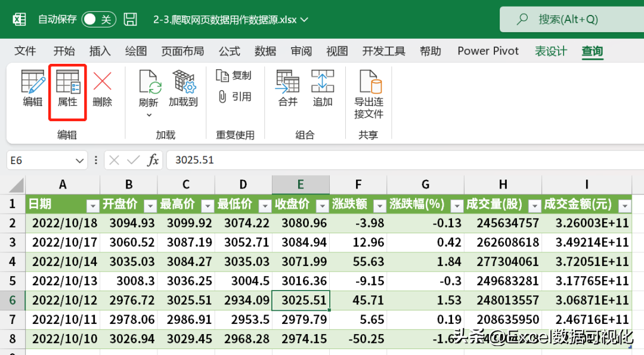Screen dimensions: 644x355
Task: Click the Insert Function fx button
Action: (153, 160)
